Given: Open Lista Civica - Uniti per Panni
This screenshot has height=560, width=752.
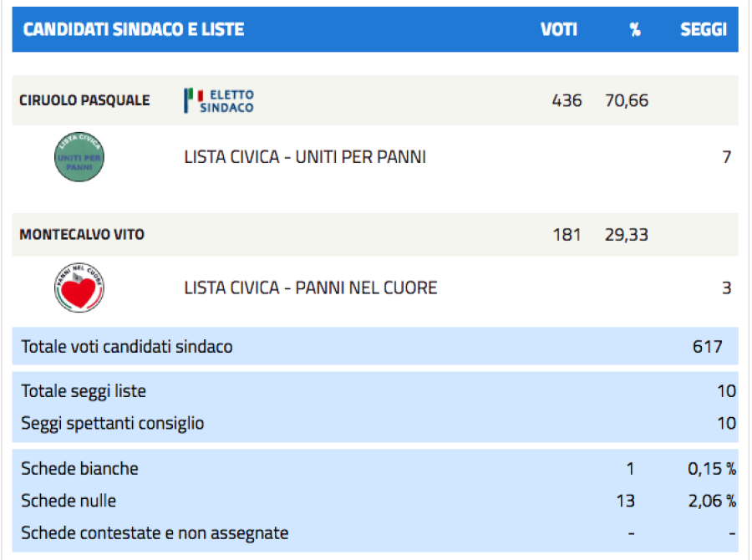Looking at the screenshot, I should 305,157.
